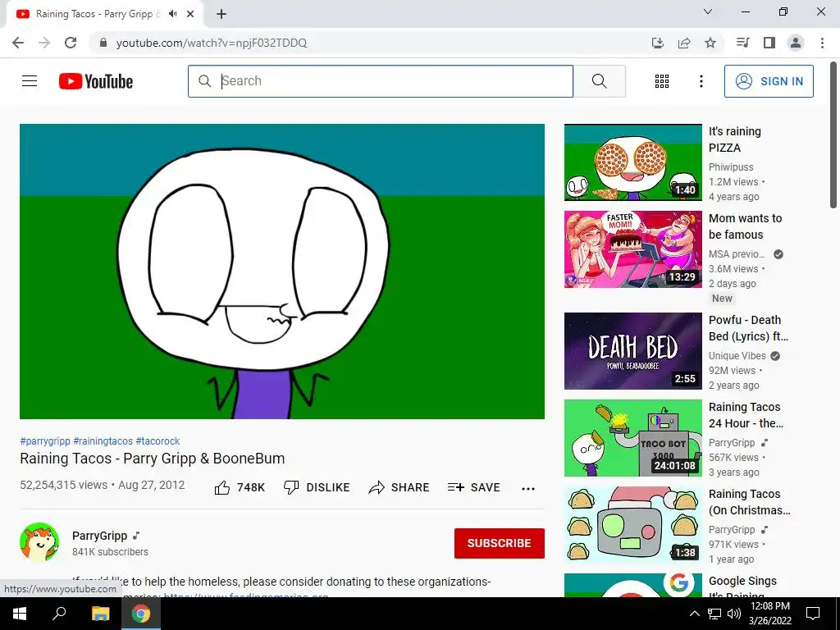Reload the YouTube page

(71, 43)
